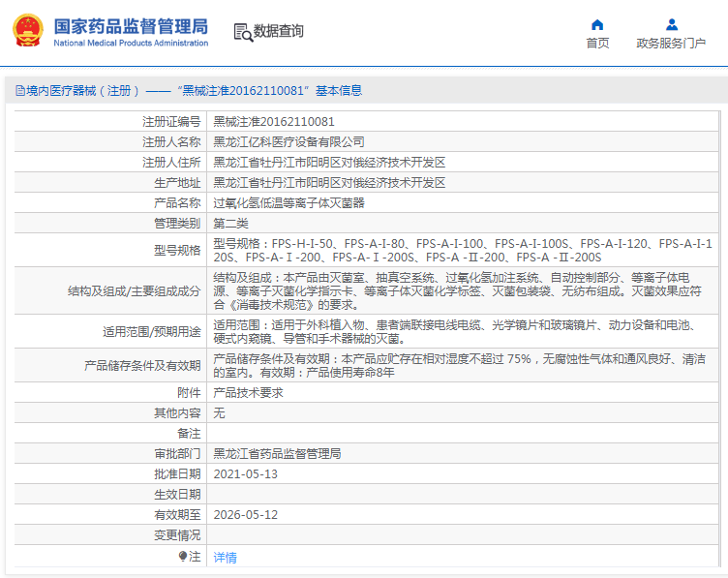The width and height of the screenshot is (728, 578).
Task: Select registration number 黑械注准20162110081 cell
Action: coord(273,122)
